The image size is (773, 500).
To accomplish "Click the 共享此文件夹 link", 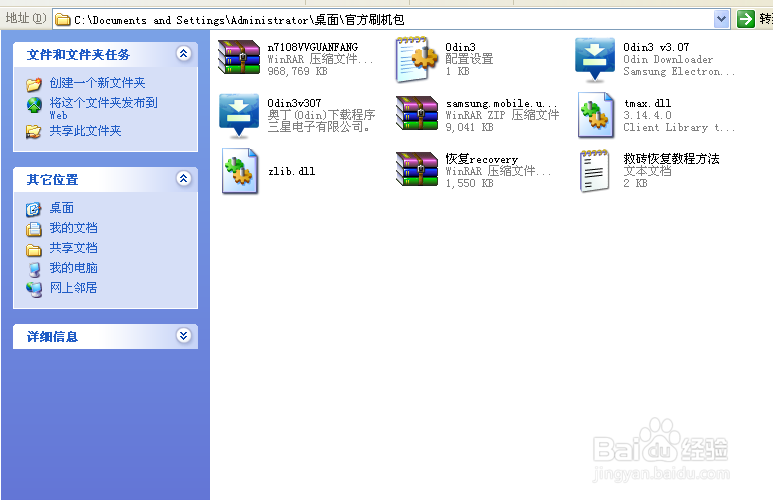I will tap(85, 131).
